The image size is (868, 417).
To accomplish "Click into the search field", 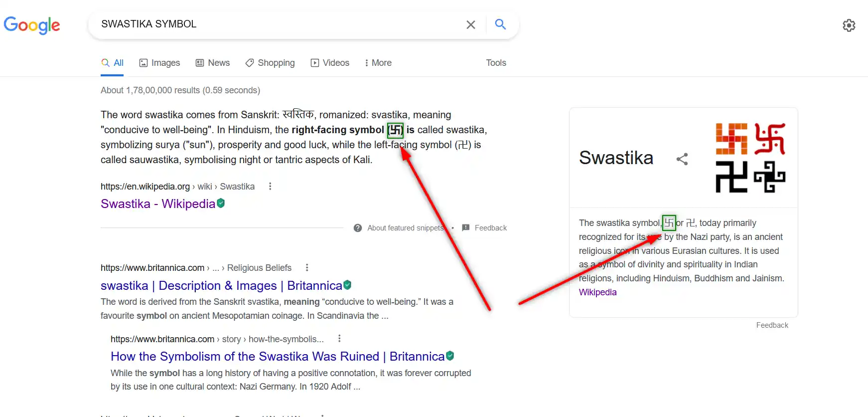I will pyautogui.click(x=279, y=24).
